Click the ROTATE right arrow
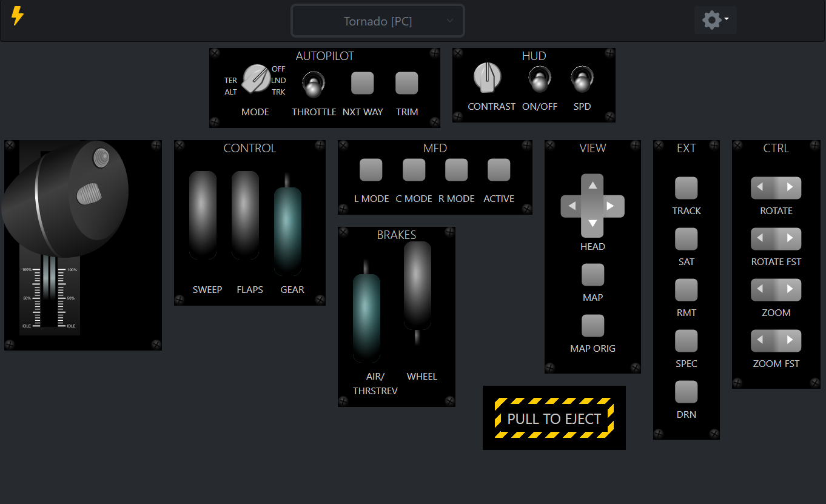This screenshot has height=504, width=826. click(790, 188)
